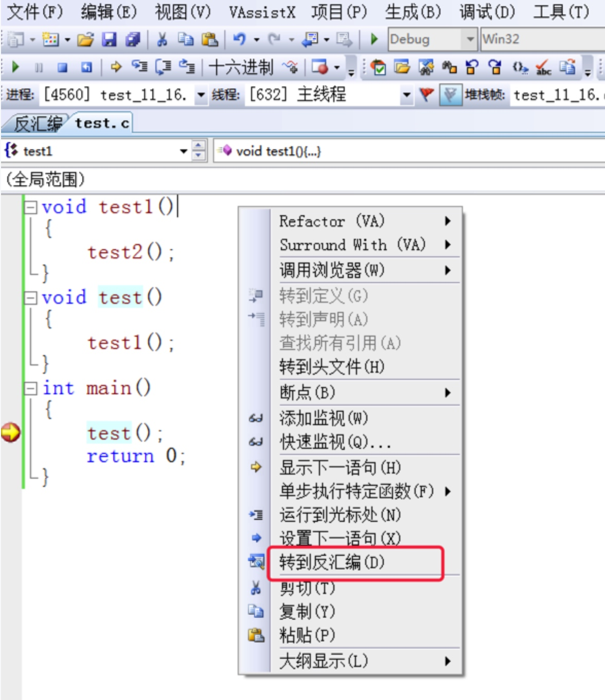Click the Show Next Statement yellow arrow icon
The width and height of the screenshot is (605, 700).
pos(116,67)
